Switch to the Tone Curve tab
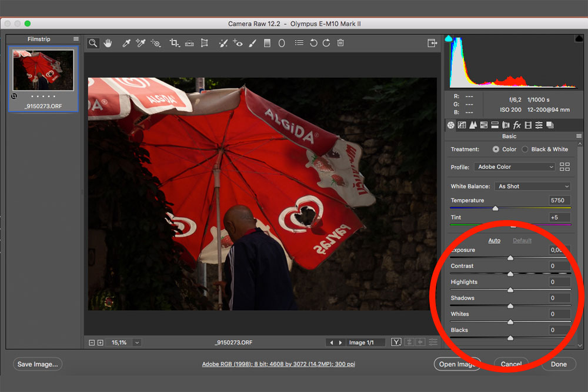588x392 pixels. tap(462, 125)
